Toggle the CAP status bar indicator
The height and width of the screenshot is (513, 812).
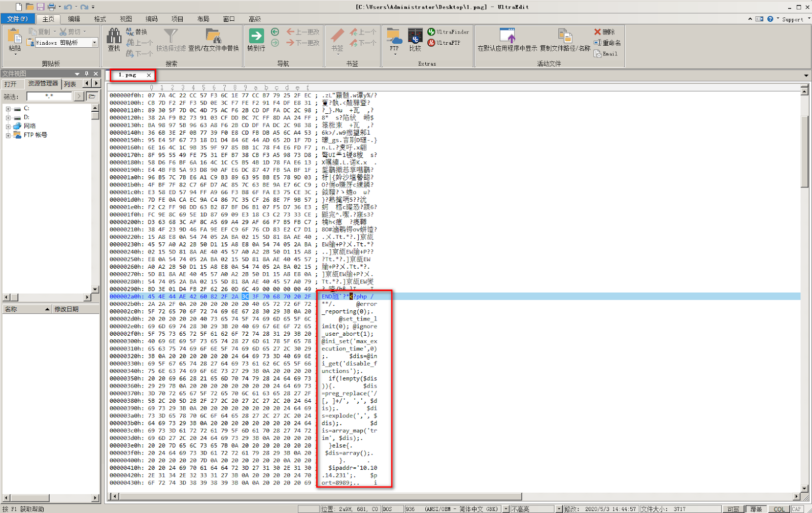tap(796, 509)
